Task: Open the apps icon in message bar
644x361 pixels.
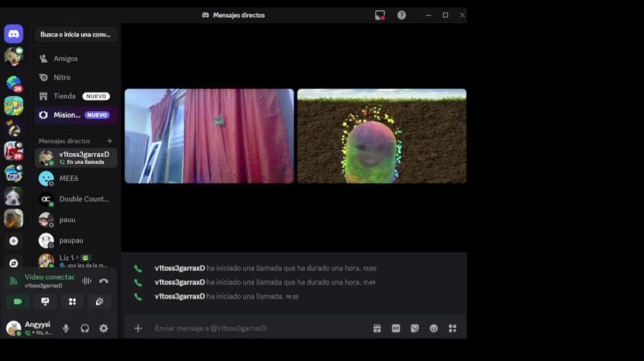Action: (452, 328)
